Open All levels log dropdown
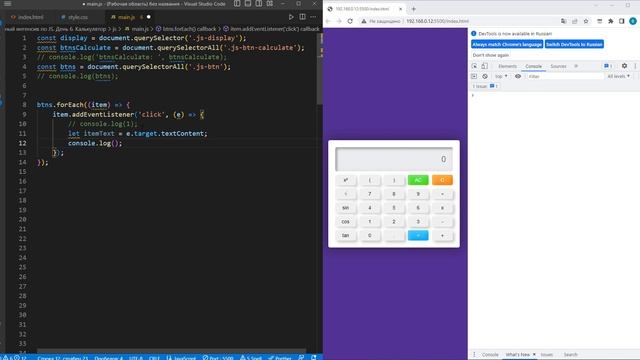This screenshot has height=360, width=640. point(618,76)
